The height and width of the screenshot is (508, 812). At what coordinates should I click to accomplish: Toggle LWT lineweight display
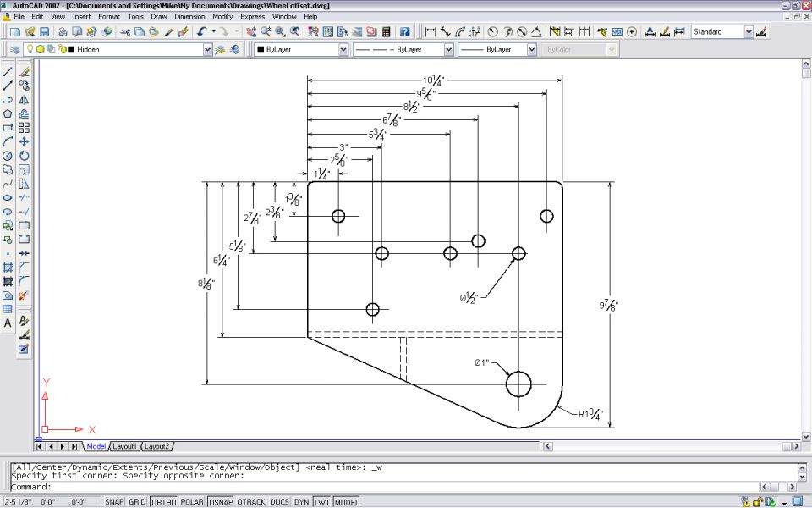(x=322, y=502)
